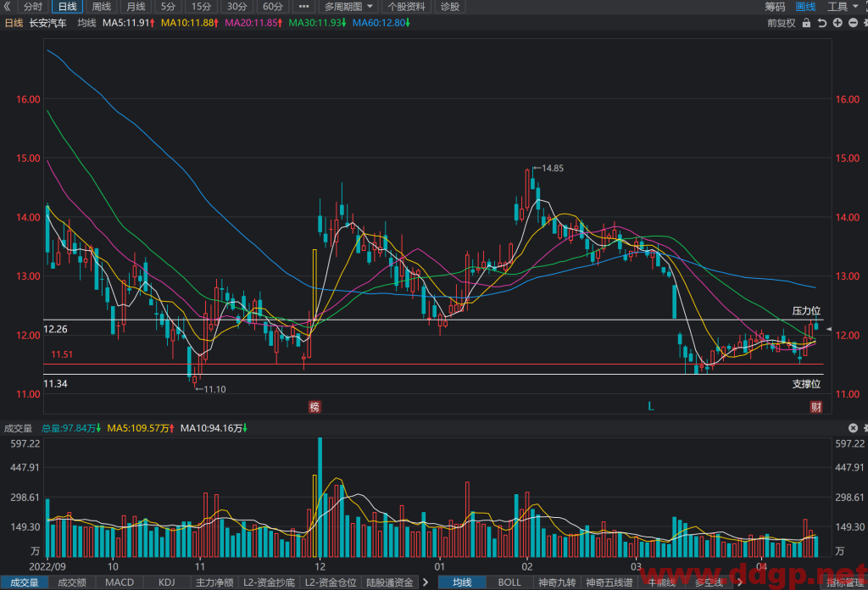Image resolution: width=868 pixels, height=590 pixels.
Task: Switch sub-chart to KDJ
Action: [167, 583]
